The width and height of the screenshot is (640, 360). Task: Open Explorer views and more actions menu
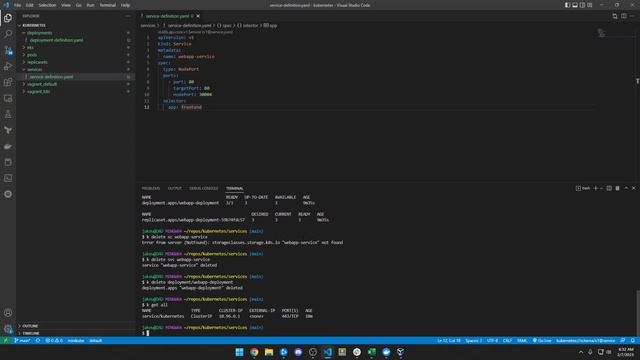pos(128,16)
